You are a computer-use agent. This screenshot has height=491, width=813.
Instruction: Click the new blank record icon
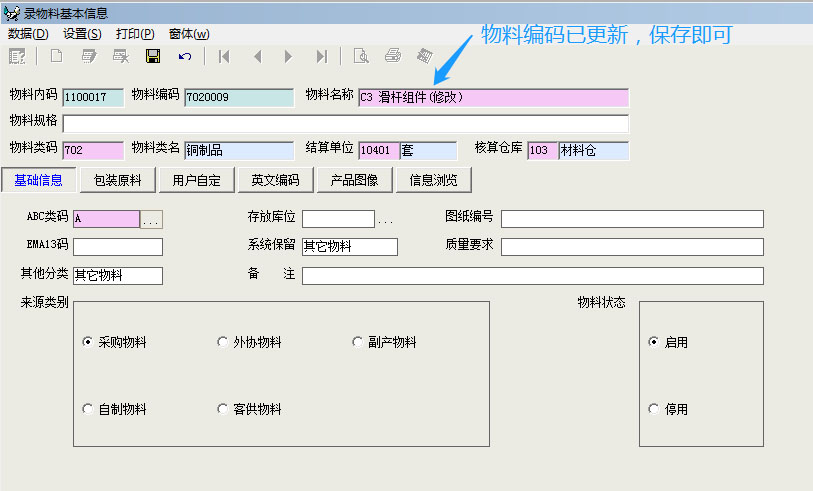point(56,56)
